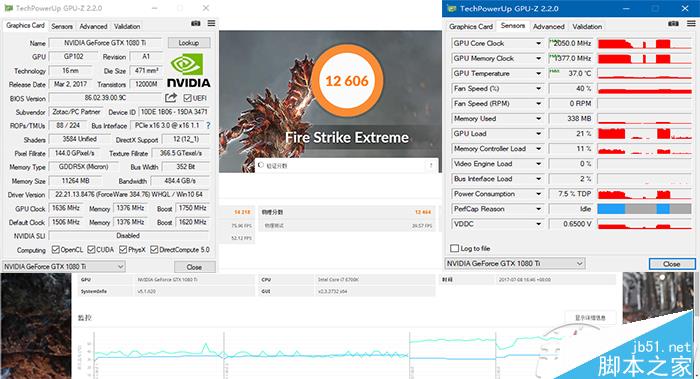700x379 pixels.
Task: Open the Power Consumption sensor dropdown
Action: tap(538, 194)
